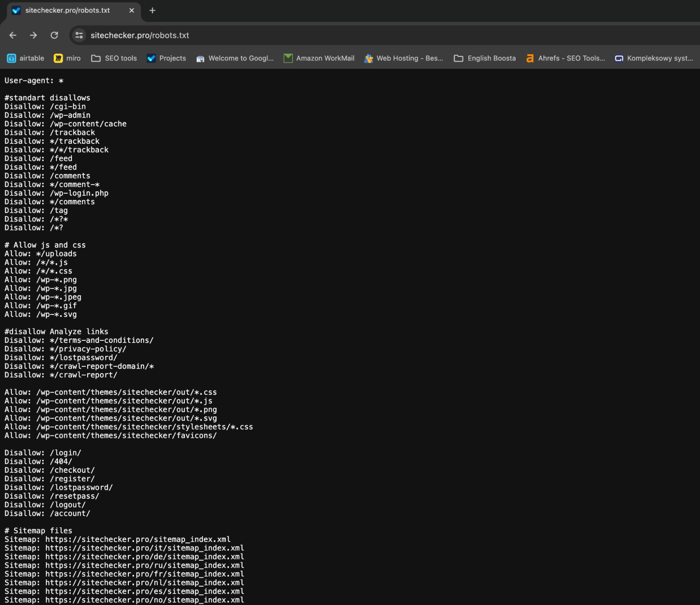Open a new tab with plus button

pos(152,10)
